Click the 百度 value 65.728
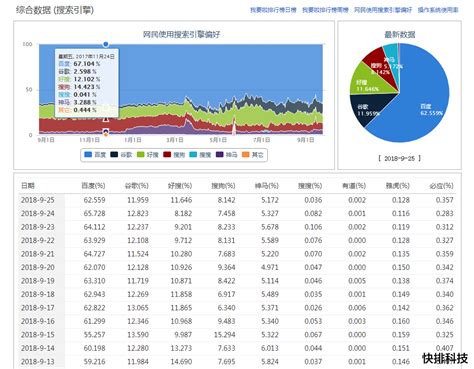The height and width of the screenshot is (369, 474). pos(94,213)
